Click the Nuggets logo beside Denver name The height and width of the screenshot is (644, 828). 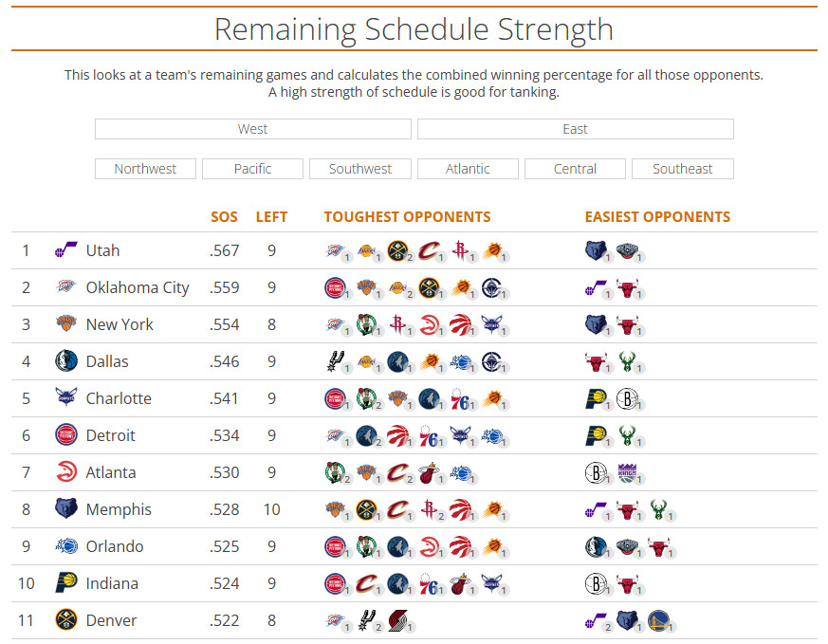tap(65, 620)
